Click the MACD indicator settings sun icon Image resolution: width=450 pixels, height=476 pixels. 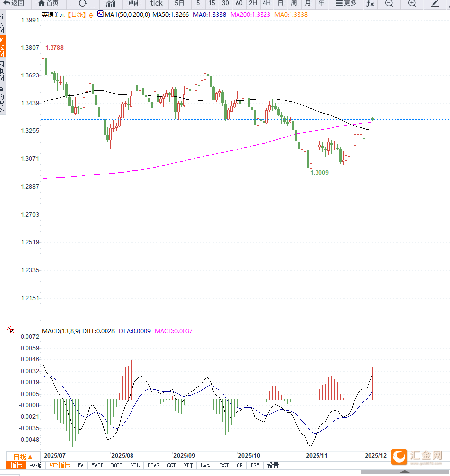pos(11,330)
